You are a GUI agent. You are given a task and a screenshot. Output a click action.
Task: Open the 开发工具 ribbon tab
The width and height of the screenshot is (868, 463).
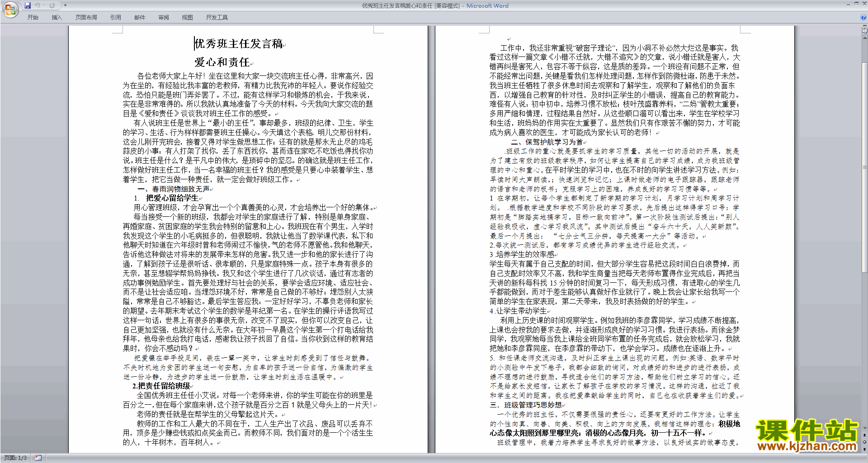pyautogui.click(x=217, y=18)
